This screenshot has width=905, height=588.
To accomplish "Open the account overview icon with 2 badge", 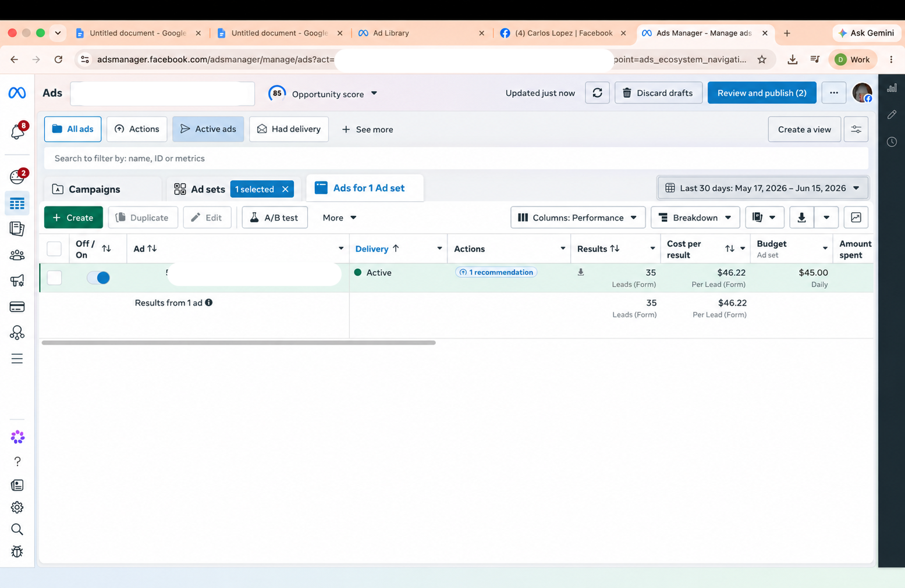I will point(17,176).
